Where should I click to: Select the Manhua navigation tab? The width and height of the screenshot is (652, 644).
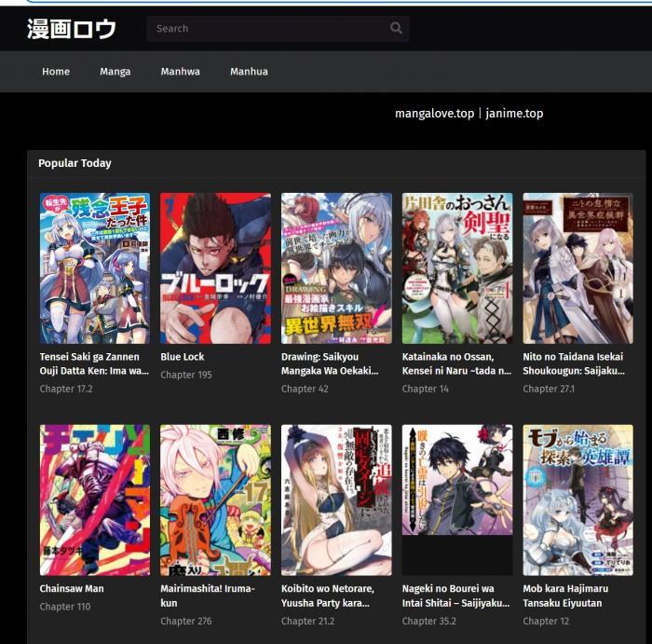[x=249, y=72]
